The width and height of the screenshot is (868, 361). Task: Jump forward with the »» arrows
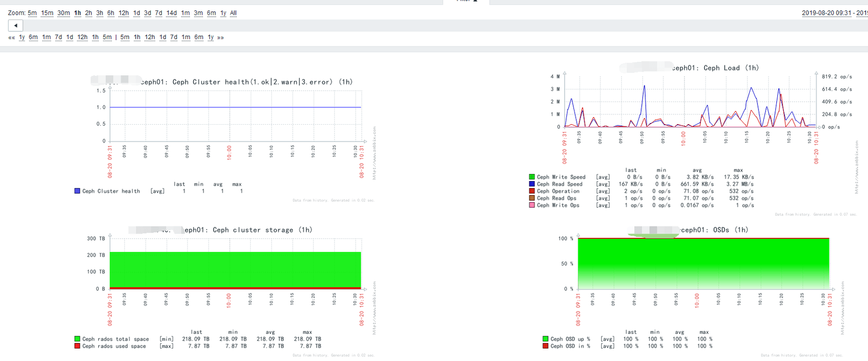click(x=220, y=37)
